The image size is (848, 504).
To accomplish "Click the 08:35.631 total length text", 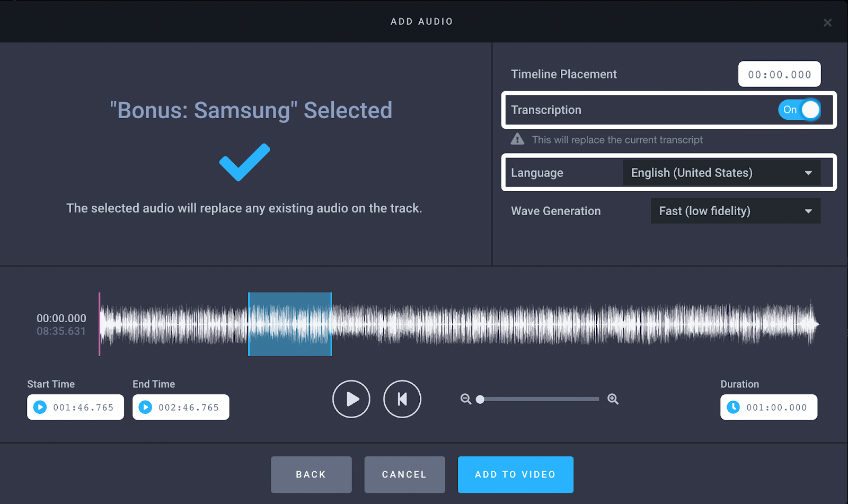I will point(61,331).
